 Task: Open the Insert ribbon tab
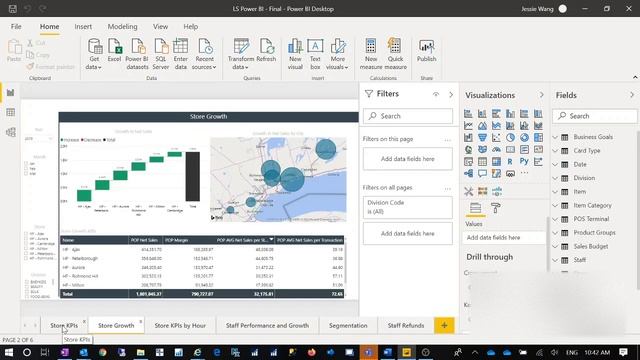click(83, 27)
